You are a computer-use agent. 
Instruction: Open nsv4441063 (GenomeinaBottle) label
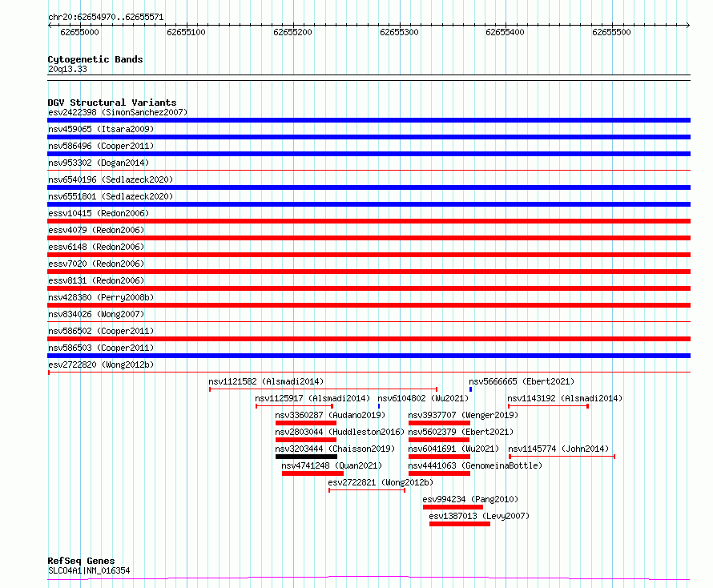pos(475,465)
